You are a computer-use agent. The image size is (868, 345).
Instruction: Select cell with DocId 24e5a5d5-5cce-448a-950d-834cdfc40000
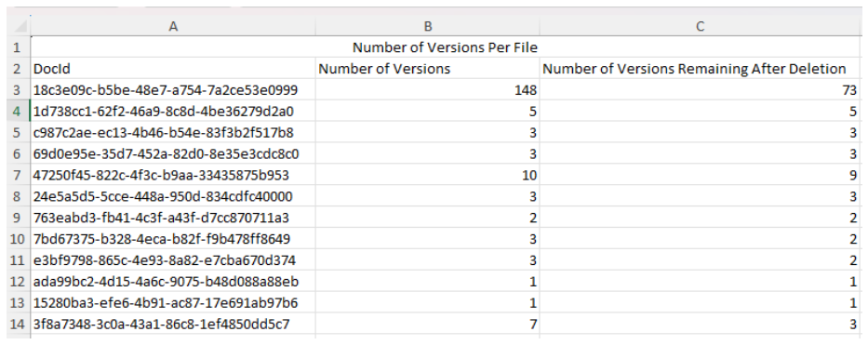(173, 196)
